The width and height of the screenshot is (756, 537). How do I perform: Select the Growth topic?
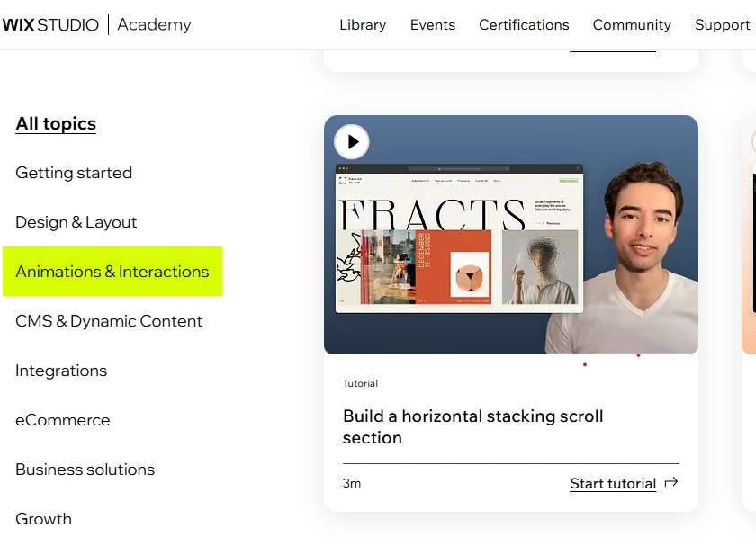click(43, 519)
